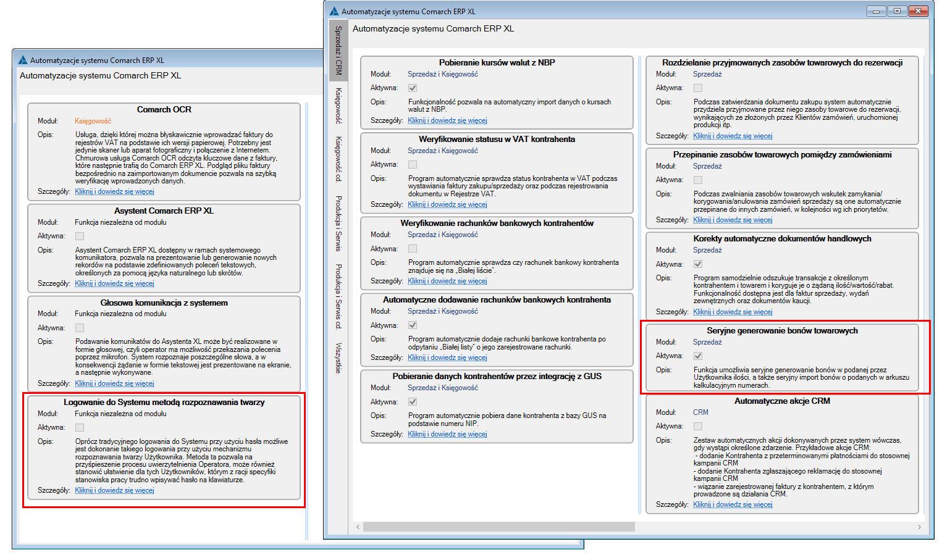Enable Aktywna for Przepinanie zasobów towarowych
This screenshot has width=950, height=560.
click(698, 180)
